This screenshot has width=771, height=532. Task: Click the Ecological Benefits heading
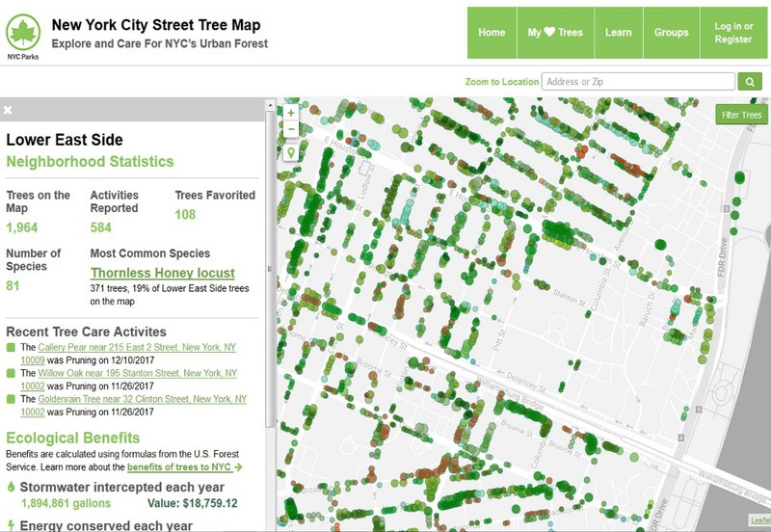pos(73,438)
